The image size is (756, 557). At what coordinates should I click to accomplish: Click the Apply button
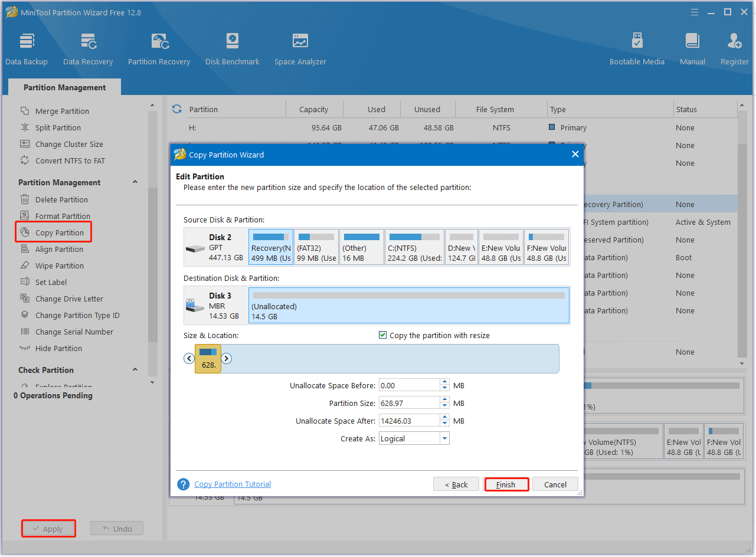point(48,529)
